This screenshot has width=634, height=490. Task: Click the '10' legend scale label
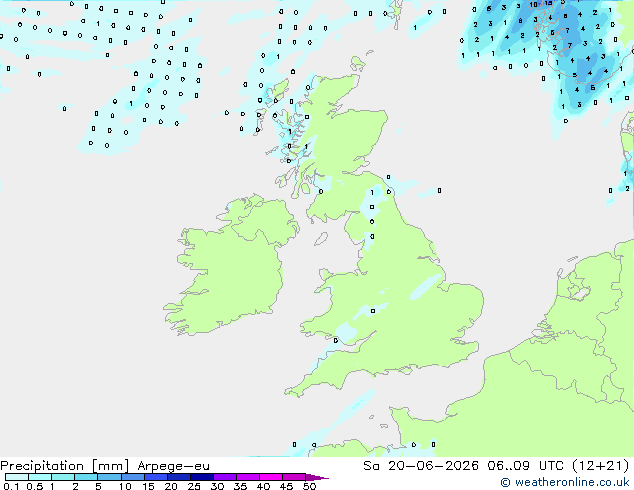(x=125, y=486)
